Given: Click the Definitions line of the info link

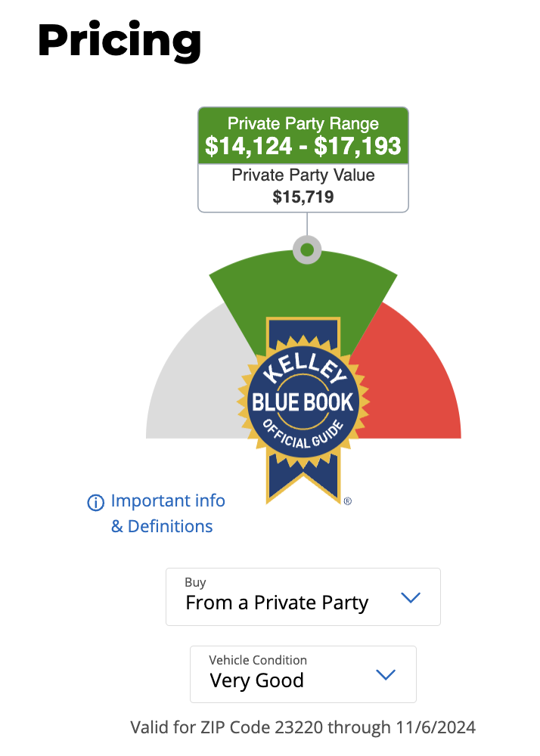Looking at the screenshot, I should (x=162, y=526).
